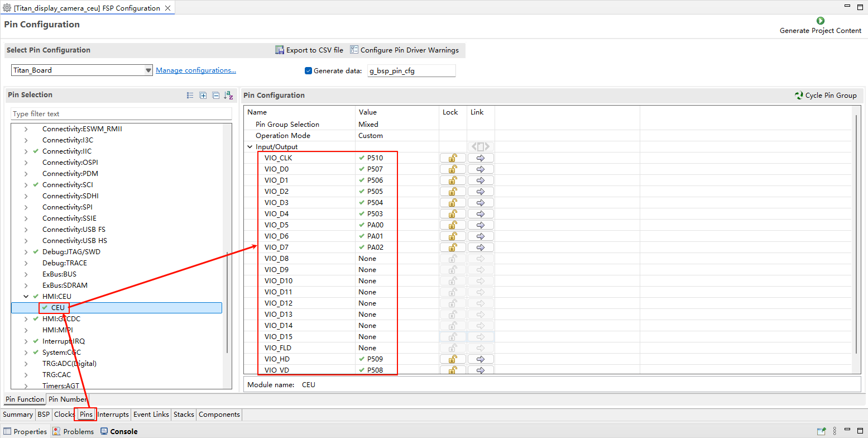The image size is (868, 438).
Task: Click the Generate Project Content icon
Action: tap(821, 21)
